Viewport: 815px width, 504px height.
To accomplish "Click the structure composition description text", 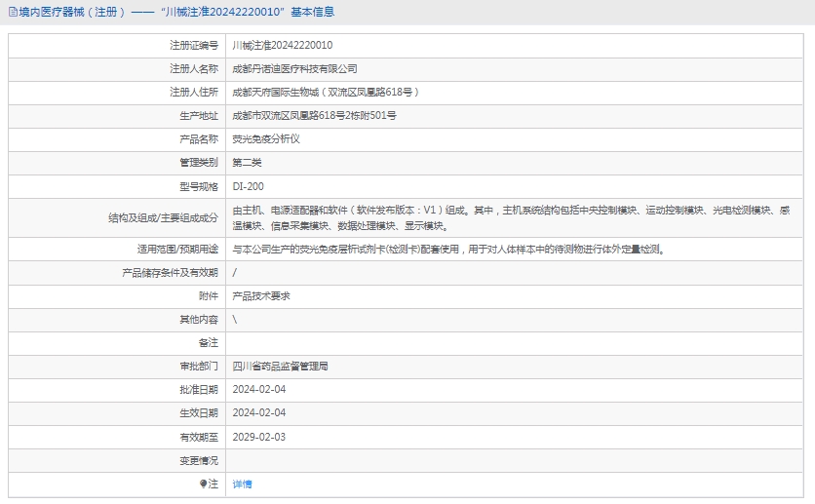I will pyautogui.click(x=517, y=217).
